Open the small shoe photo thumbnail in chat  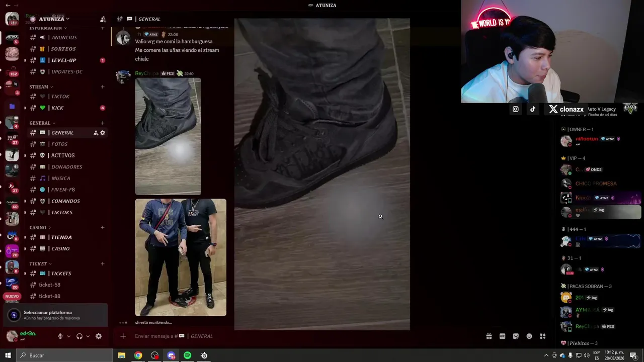168,136
